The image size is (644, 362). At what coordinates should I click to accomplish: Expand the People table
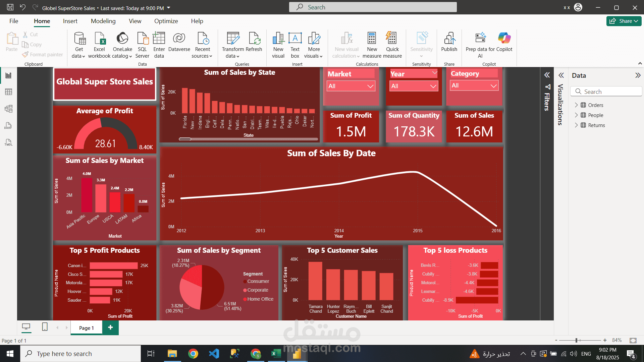tap(576, 115)
